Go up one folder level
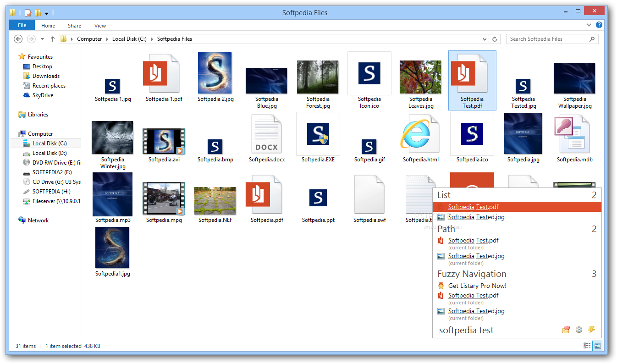This screenshot has width=617, height=364. (53, 39)
